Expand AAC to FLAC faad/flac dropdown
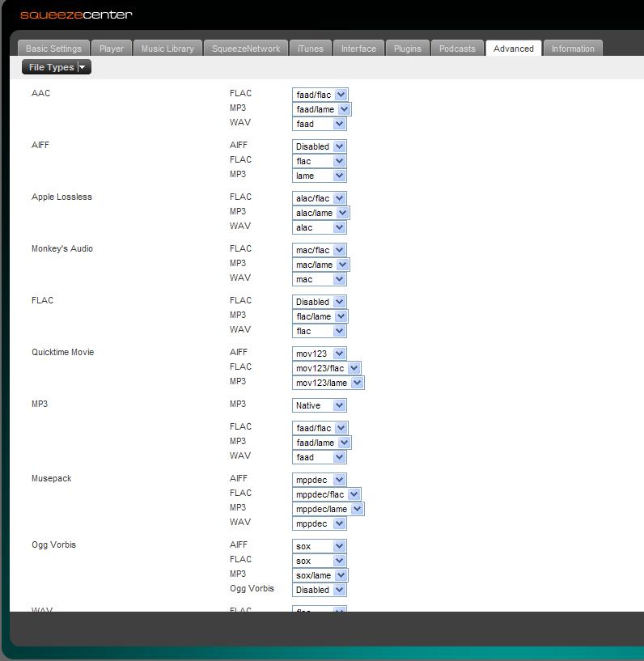 (320, 95)
